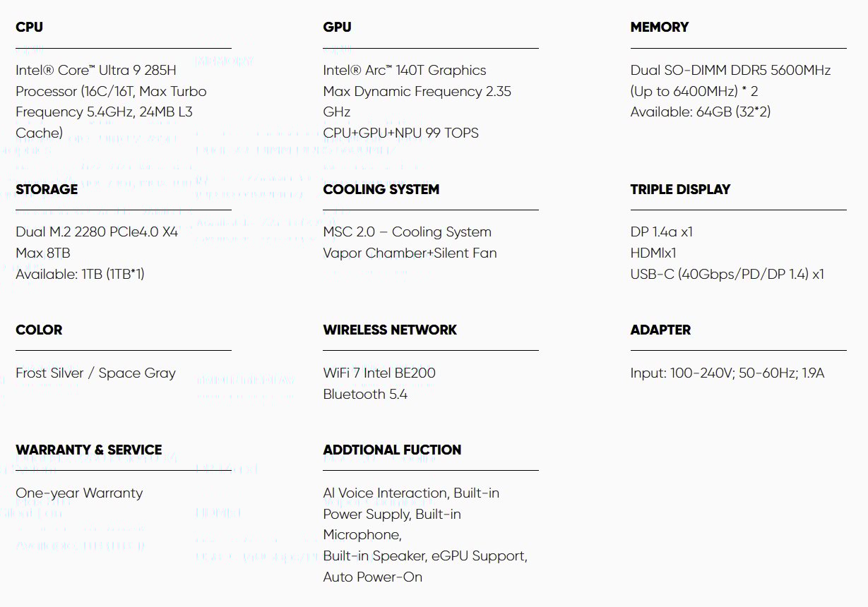Viewport: 868px width, 607px height.
Task: Click the ADAPTER heading
Action: click(x=660, y=330)
